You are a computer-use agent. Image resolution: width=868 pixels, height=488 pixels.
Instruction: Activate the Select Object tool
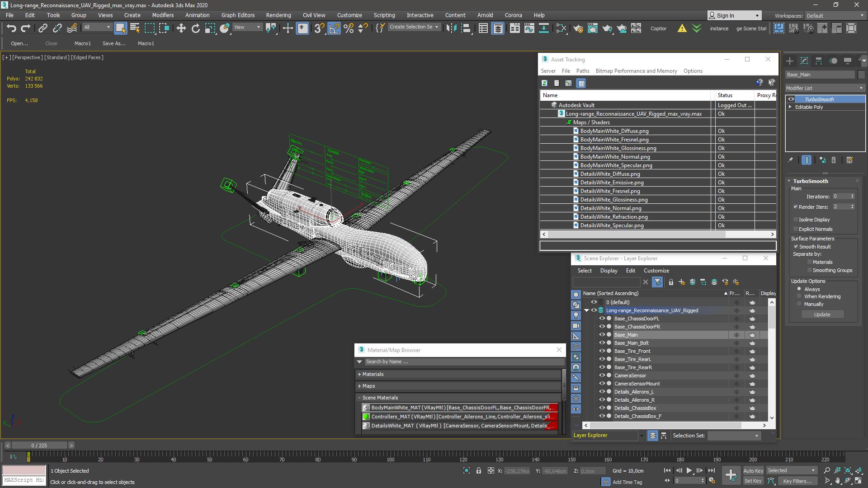tap(120, 28)
